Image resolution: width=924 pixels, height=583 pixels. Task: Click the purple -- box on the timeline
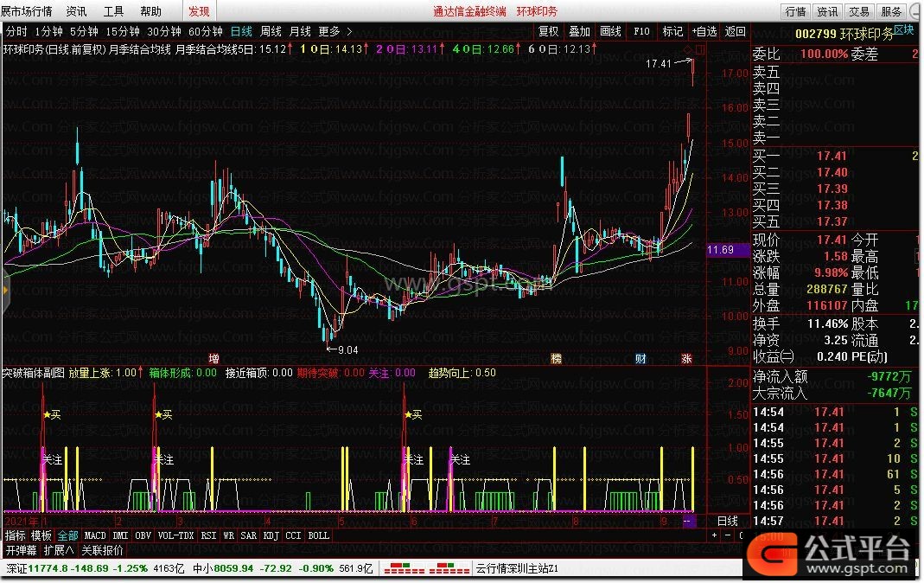(688, 521)
